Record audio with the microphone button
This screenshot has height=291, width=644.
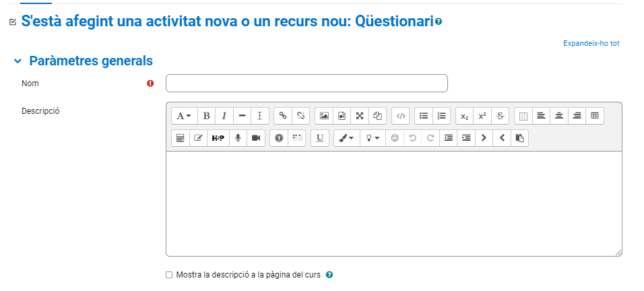pos(238,138)
